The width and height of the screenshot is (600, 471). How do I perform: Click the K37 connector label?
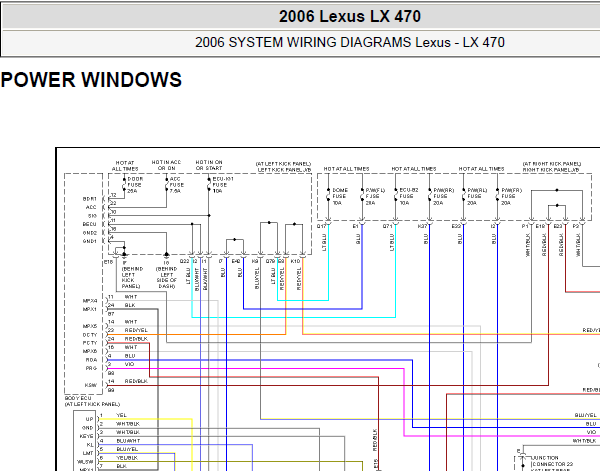point(422,227)
